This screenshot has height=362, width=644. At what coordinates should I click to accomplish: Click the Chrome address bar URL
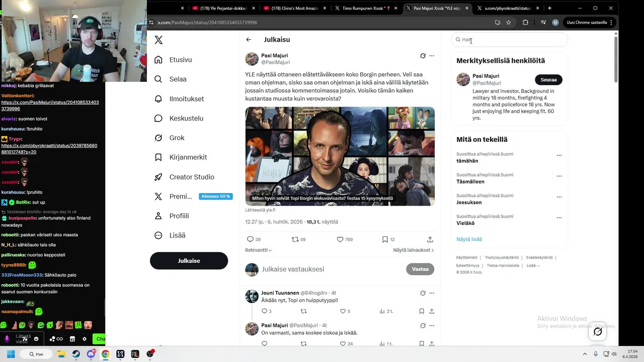[207, 23]
